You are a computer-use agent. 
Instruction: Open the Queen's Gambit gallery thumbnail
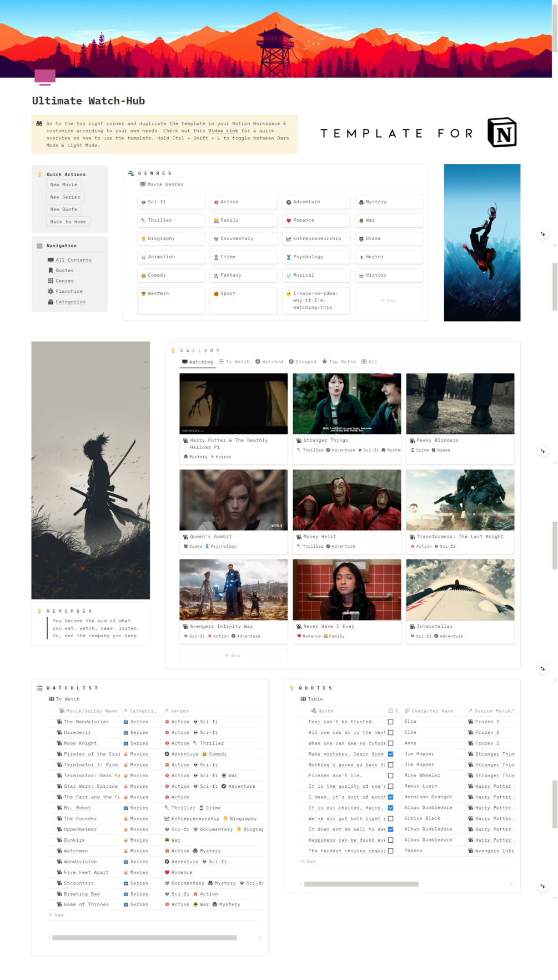click(x=234, y=500)
